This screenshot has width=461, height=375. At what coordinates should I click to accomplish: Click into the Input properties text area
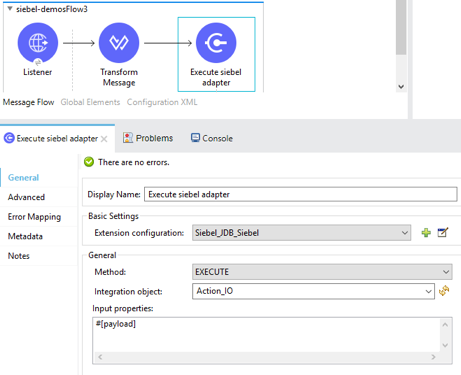[266, 334]
